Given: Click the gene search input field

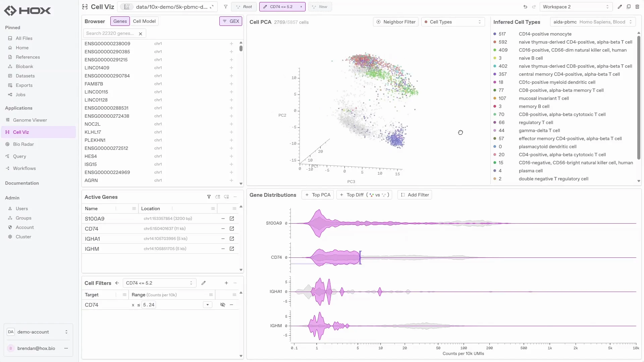Looking at the screenshot, I should [x=111, y=33].
